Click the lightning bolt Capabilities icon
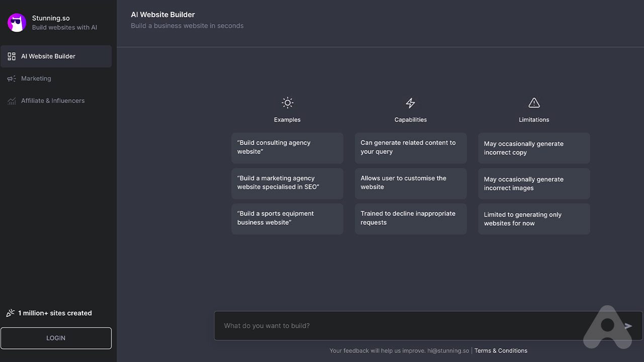Screen dimensions: 644x362 pos(411,103)
